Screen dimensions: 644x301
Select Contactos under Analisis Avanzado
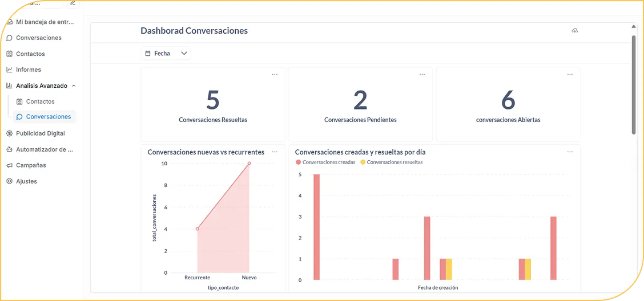(40, 101)
